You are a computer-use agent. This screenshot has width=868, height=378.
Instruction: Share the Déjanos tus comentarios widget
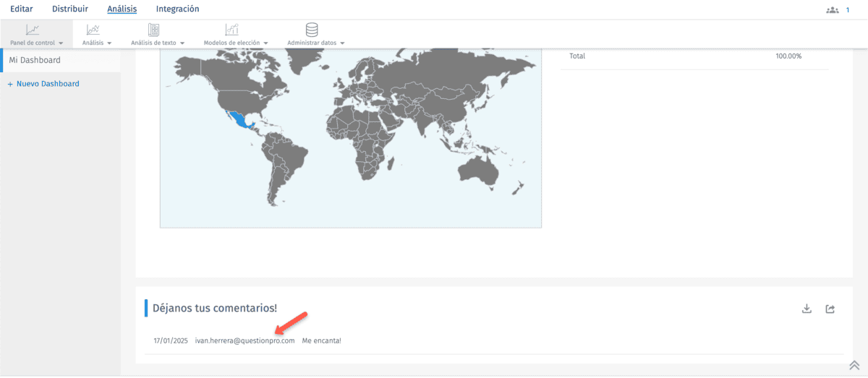(x=830, y=309)
